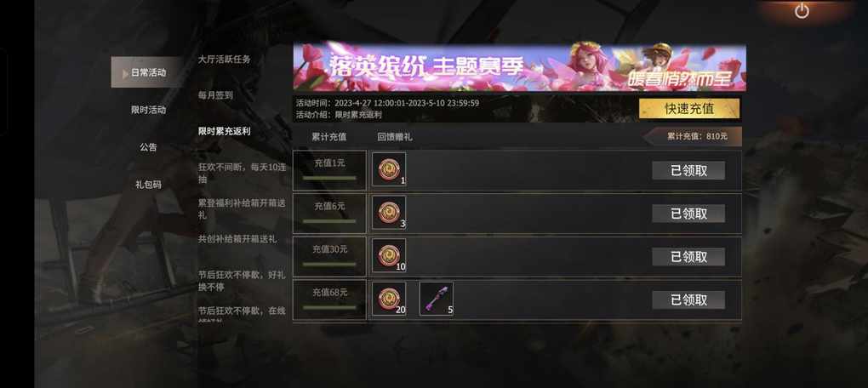
Task: Open 共创补给箱开箱送礼 activity
Action: pos(237,239)
